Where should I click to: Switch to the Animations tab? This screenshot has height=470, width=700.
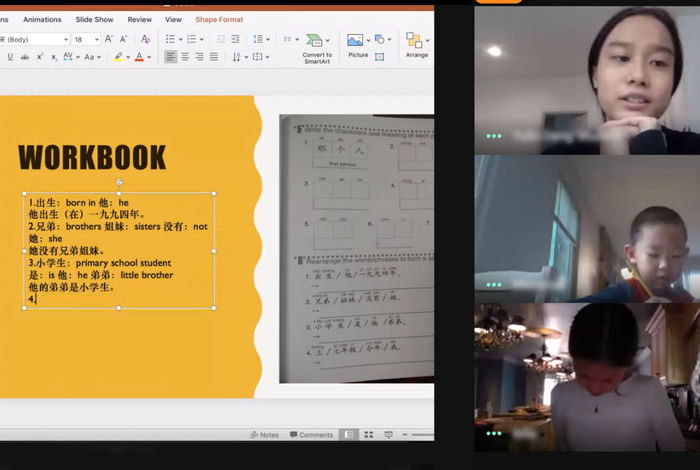click(x=42, y=20)
